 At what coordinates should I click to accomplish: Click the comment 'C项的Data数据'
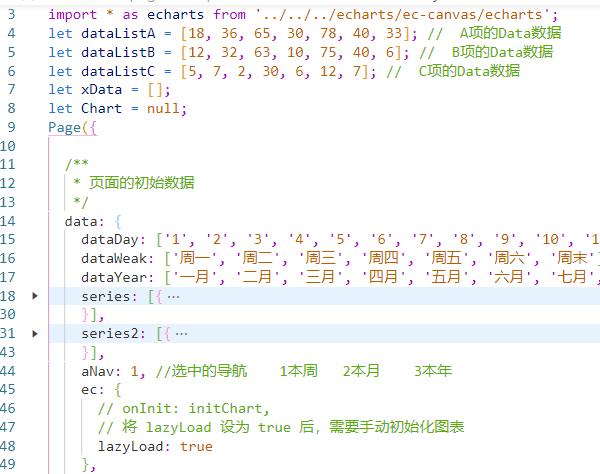click(x=469, y=71)
